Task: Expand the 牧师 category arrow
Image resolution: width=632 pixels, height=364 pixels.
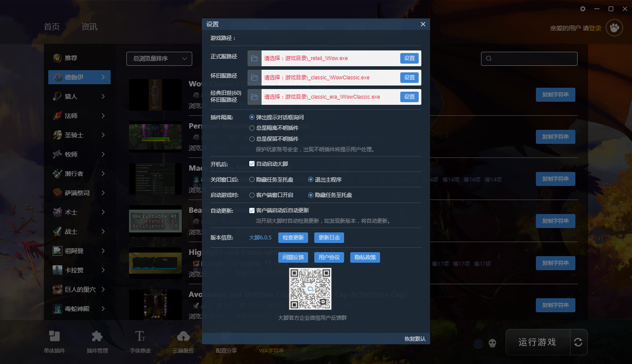Action: pos(103,154)
